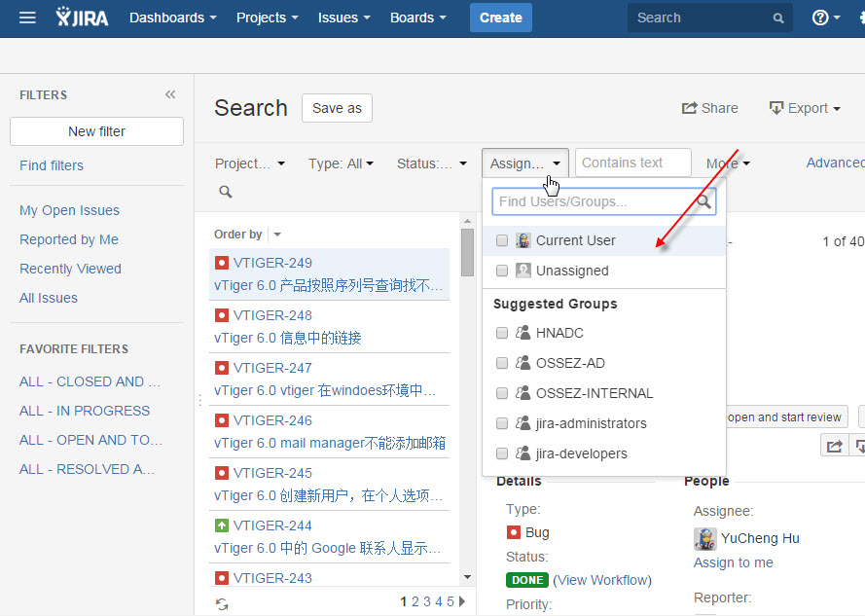This screenshot has width=865, height=616.
Task: Click the magnifier icon in top search box
Action: 777,18
